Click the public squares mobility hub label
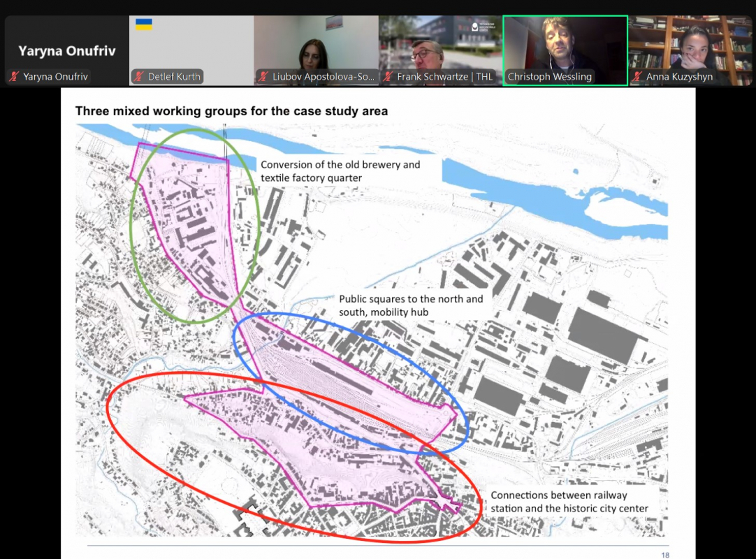The width and height of the screenshot is (756, 559). (x=412, y=305)
